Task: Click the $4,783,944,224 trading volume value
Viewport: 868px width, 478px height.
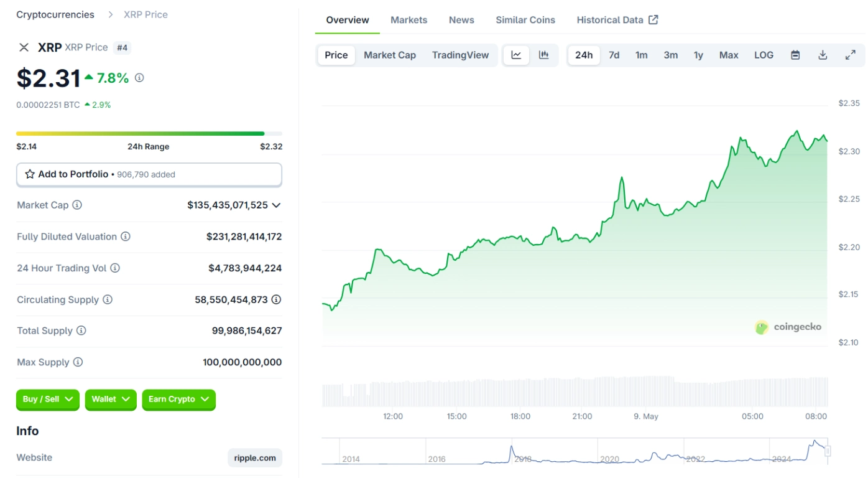Action: coord(245,268)
